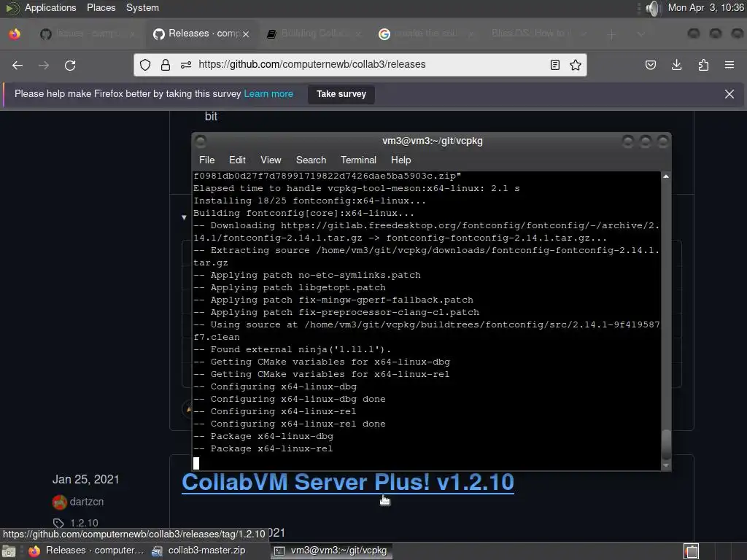Open the 1.2.10 tag link
The image size is (747, 560).
[x=84, y=523]
